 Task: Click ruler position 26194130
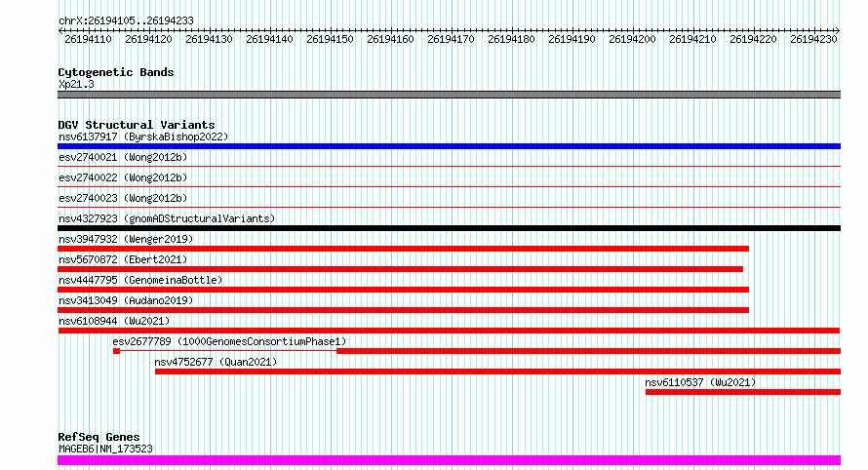click(x=209, y=39)
